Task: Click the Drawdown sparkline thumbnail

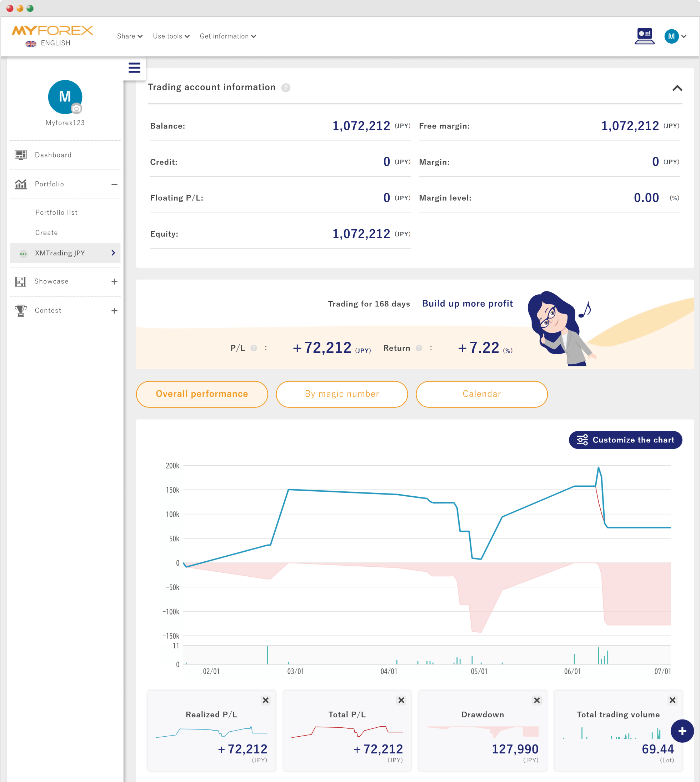Action: pyautogui.click(x=483, y=731)
